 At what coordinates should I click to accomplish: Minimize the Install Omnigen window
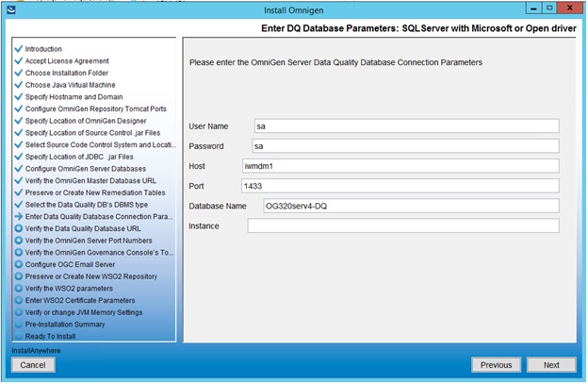tap(533, 8)
